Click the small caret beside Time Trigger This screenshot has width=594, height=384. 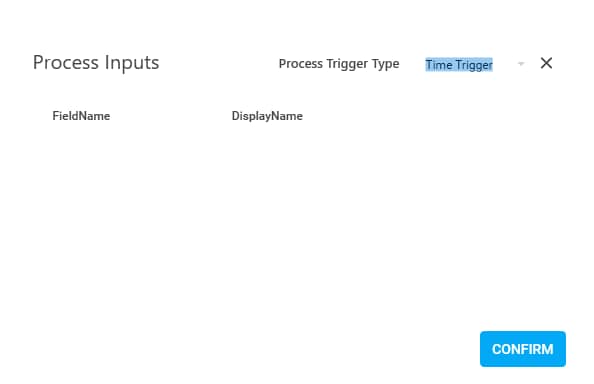tap(521, 64)
